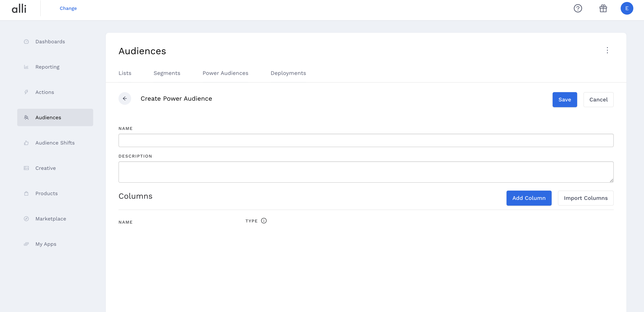
Task: Open the E profile avatar menu
Action: click(x=627, y=8)
